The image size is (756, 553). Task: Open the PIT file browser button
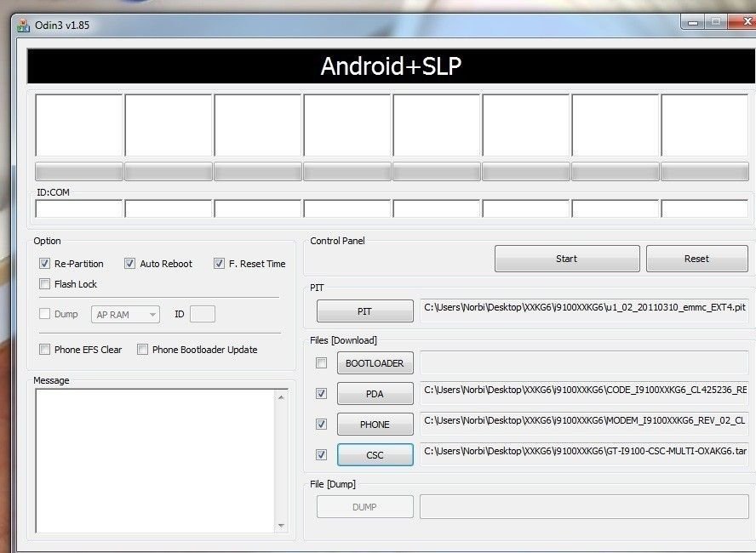(x=365, y=311)
